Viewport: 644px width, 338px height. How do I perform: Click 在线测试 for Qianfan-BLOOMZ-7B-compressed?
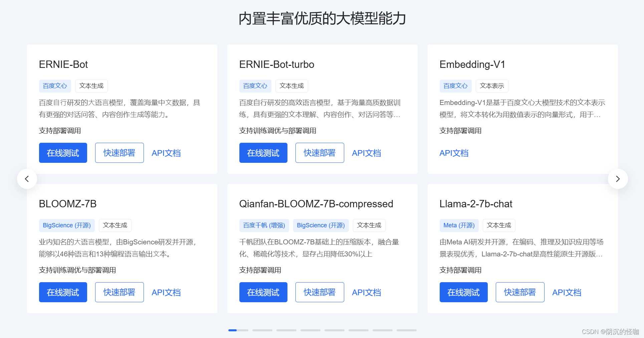[263, 292]
